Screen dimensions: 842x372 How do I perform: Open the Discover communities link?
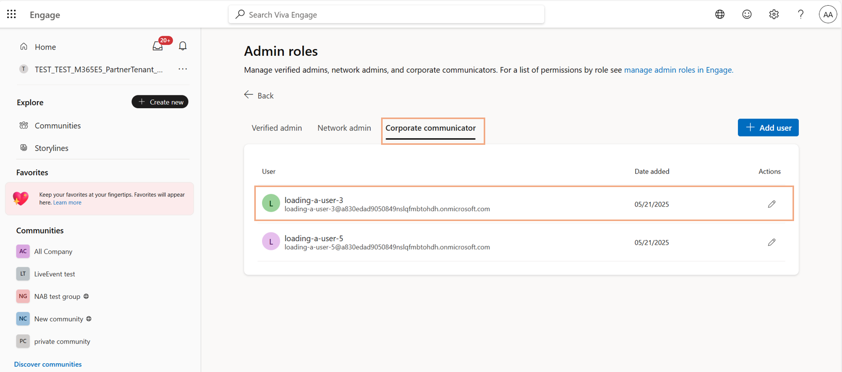(x=48, y=364)
